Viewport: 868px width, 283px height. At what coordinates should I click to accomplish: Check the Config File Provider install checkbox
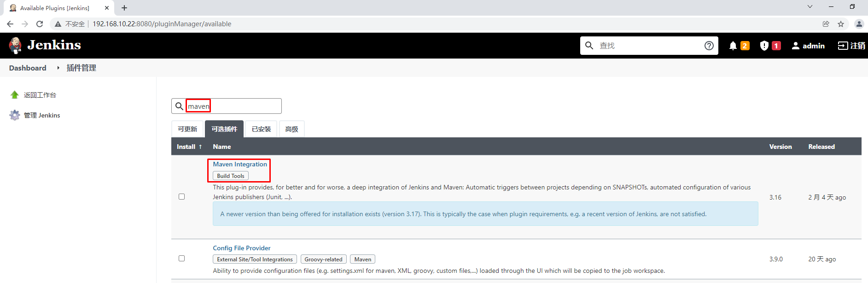pyautogui.click(x=181, y=259)
